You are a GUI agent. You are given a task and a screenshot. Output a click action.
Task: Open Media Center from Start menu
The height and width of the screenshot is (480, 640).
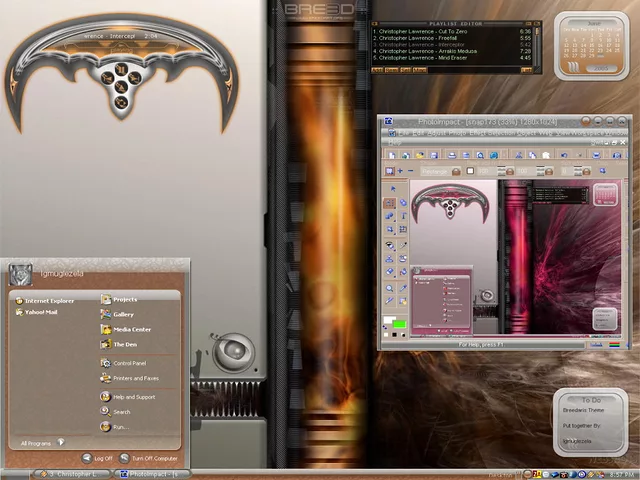(126, 329)
